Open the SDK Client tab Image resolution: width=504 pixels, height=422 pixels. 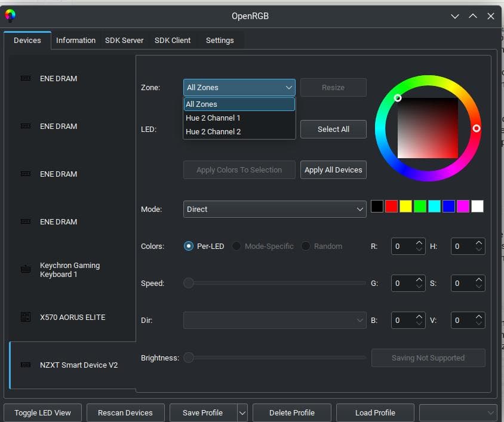(173, 41)
